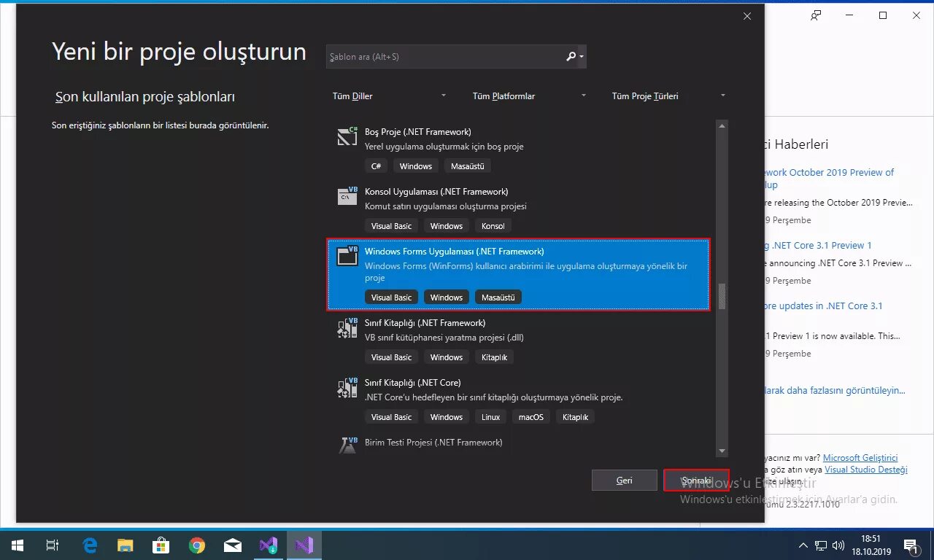Screen dimensions: 934x560
Task: Click the search magnifier icon
Action: point(571,56)
